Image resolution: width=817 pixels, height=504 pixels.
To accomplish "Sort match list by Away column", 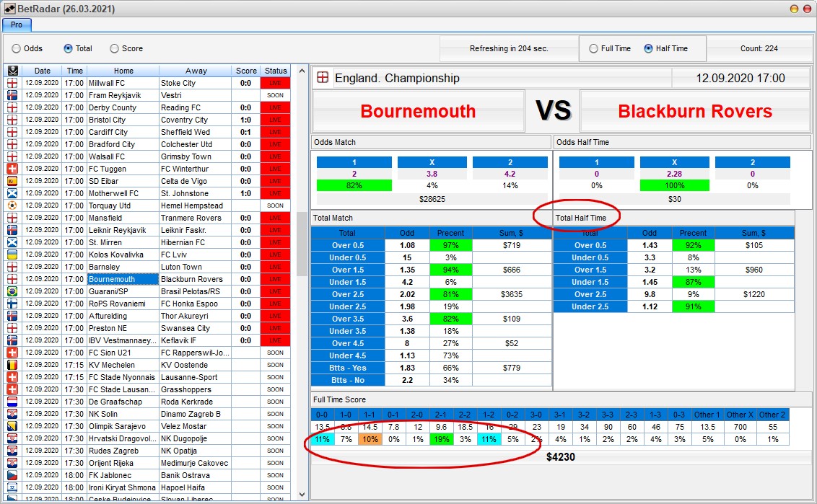I will tap(196, 70).
